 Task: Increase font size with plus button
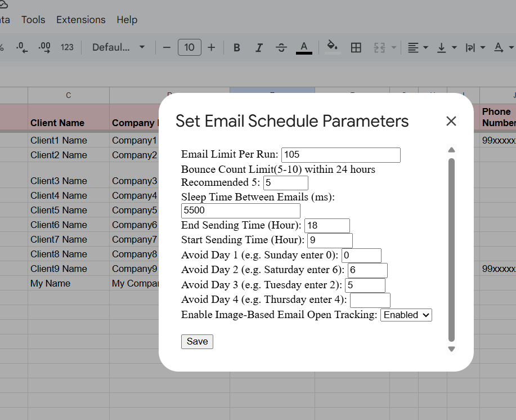coord(212,47)
